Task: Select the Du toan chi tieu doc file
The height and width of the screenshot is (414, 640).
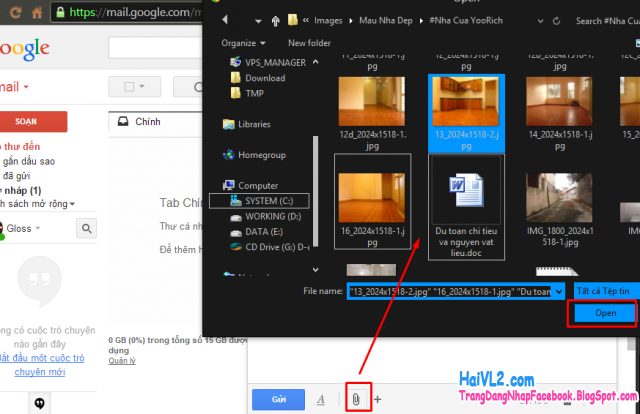Action: click(466, 207)
